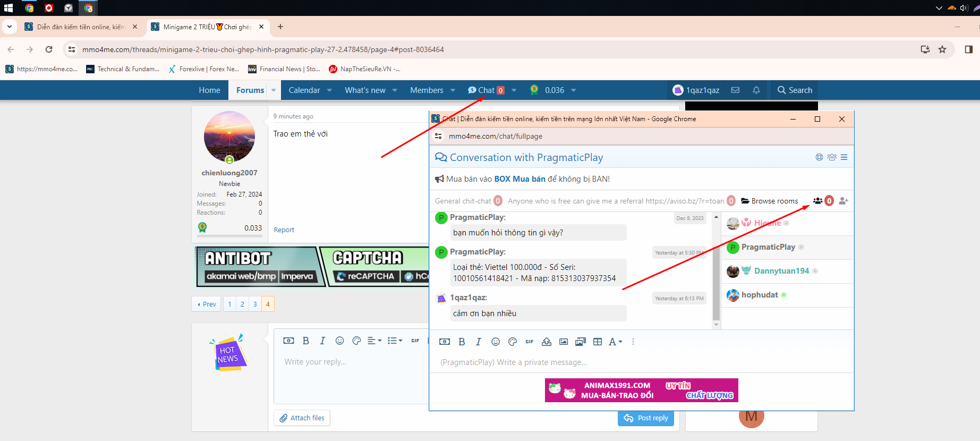Open smilies picker in chat message toolbar

[496, 342]
